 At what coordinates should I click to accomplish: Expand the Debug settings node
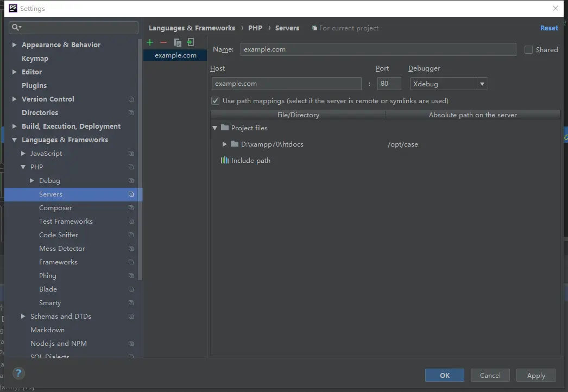(x=31, y=180)
